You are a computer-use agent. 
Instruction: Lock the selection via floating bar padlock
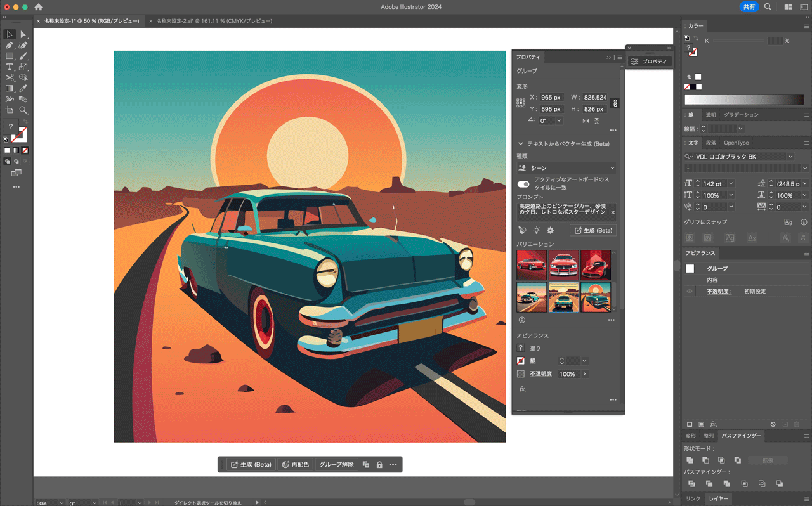pyautogui.click(x=379, y=464)
